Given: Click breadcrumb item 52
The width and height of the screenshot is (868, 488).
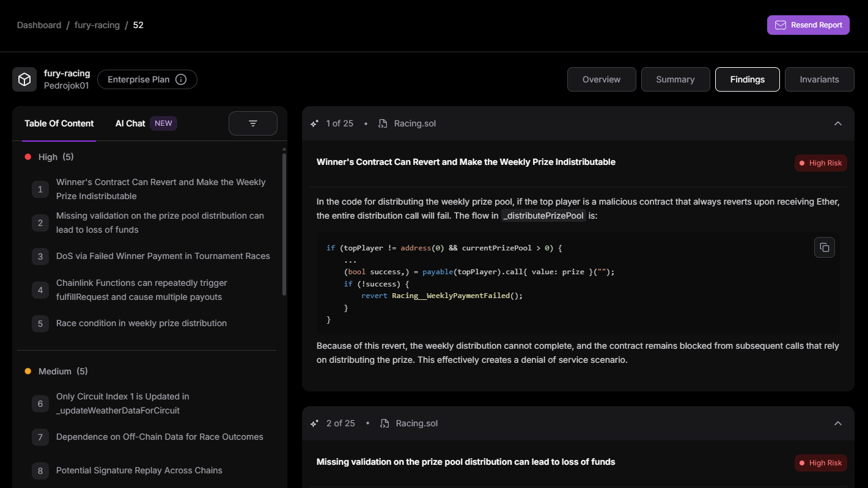Looking at the screenshot, I should point(138,25).
